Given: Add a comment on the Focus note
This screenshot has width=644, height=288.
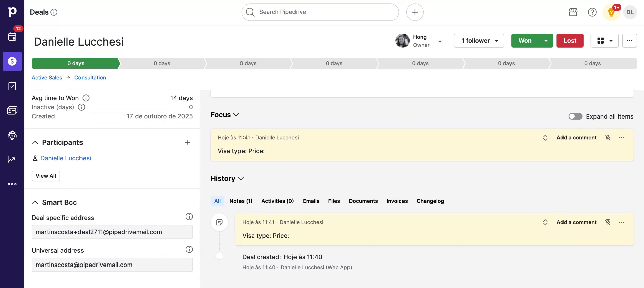Looking at the screenshot, I should pyautogui.click(x=577, y=138).
